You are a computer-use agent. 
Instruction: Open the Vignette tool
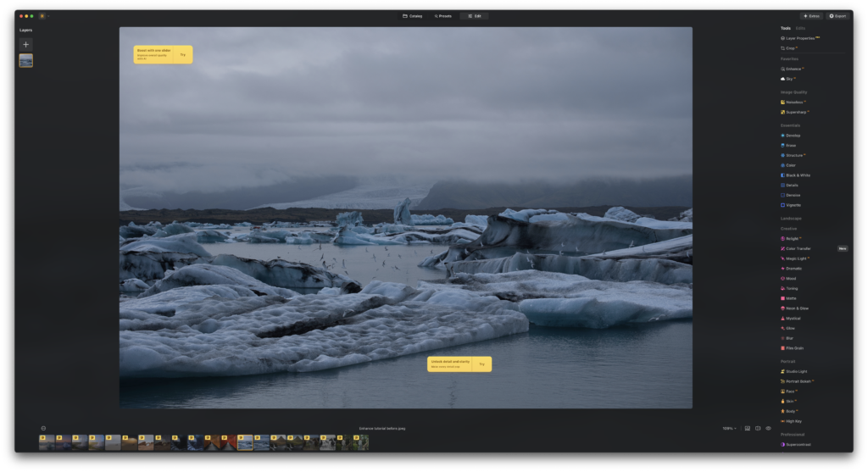click(x=791, y=205)
